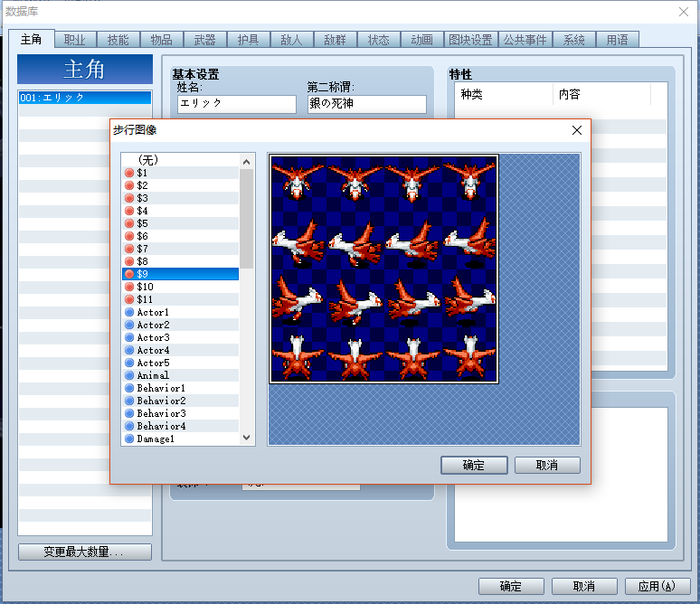Image resolution: width=700 pixels, height=604 pixels.
Task: Select the red icon for $5
Action: tap(129, 223)
